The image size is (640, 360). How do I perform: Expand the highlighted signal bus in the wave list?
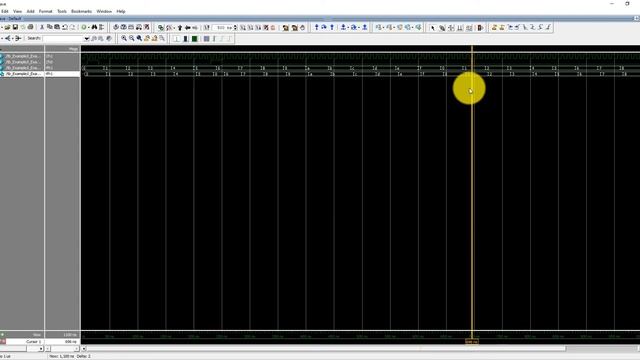coord(2,74)
